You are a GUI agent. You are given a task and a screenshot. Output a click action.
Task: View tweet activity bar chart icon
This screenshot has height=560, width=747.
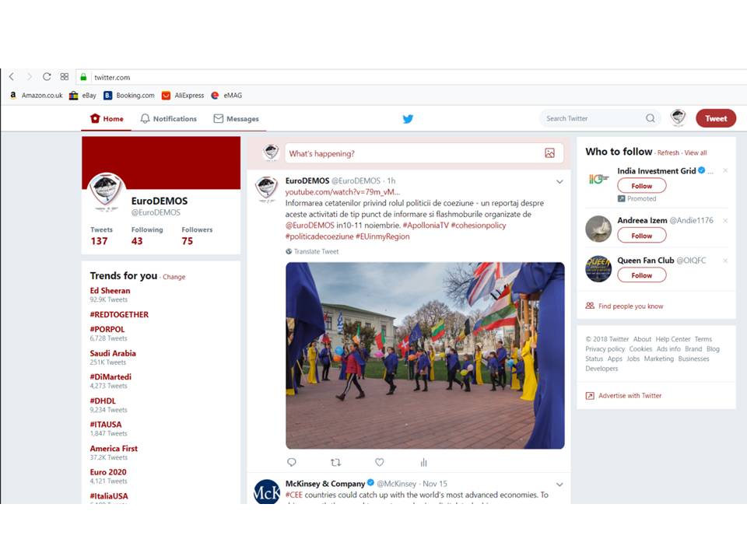(423, 462)
